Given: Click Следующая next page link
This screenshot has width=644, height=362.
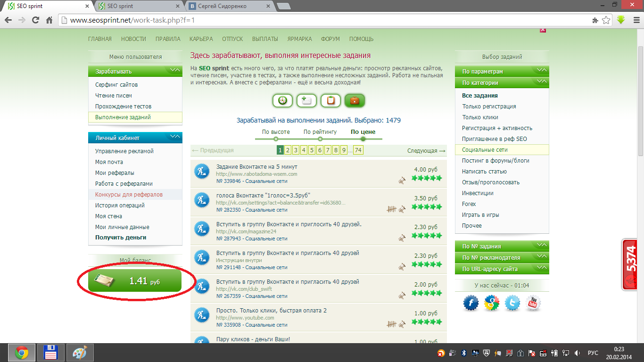Looking at the screenshot, I should [426, 151].
